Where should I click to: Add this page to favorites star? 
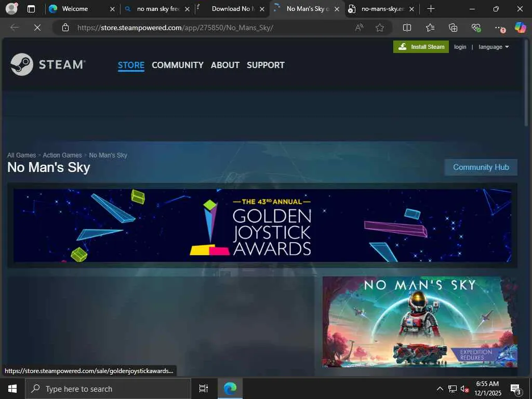(x=380, y=28)
